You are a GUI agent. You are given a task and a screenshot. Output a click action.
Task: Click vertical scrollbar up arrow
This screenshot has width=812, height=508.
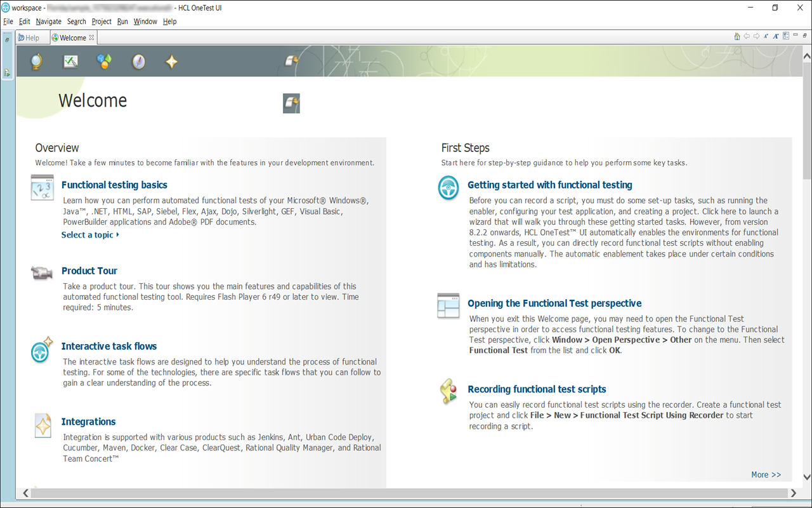(x=806, y=57)
